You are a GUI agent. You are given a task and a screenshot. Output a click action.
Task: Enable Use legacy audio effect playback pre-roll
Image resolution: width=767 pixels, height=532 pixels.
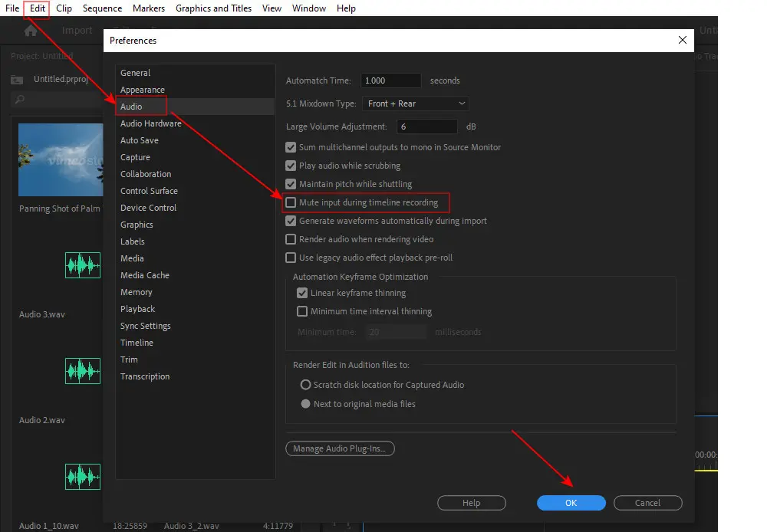click(291, 258)
